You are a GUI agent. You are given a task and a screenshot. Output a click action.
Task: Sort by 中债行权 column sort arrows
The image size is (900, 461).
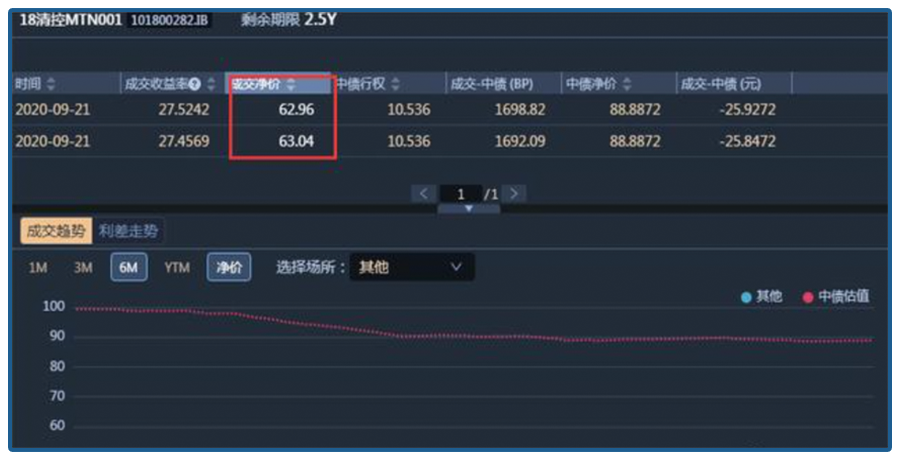[x=395, y=84]
